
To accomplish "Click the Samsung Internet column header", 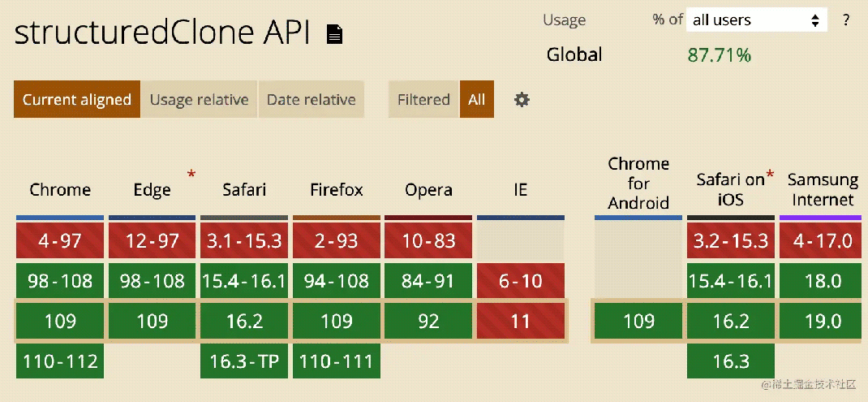I will pyautogui.click(x=823, y=189).
